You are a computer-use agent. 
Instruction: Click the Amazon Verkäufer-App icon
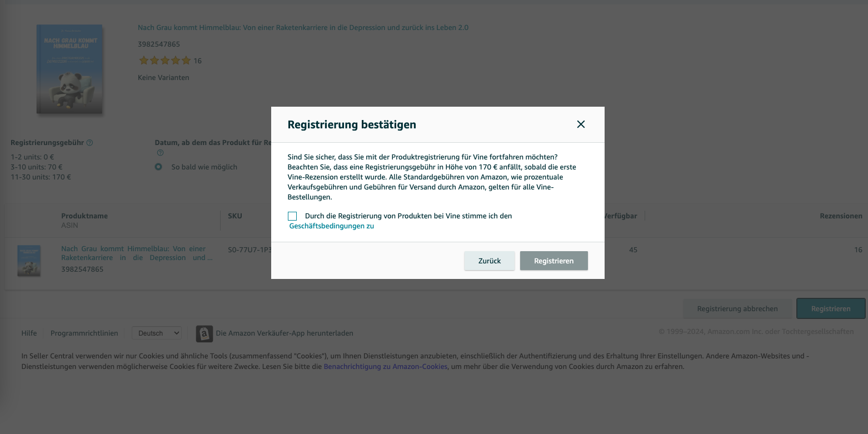[x=204, y=333]
